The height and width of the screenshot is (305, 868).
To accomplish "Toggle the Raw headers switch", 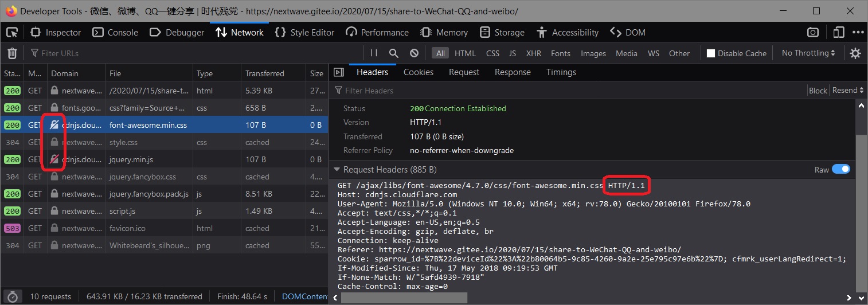I will [841, 170].
